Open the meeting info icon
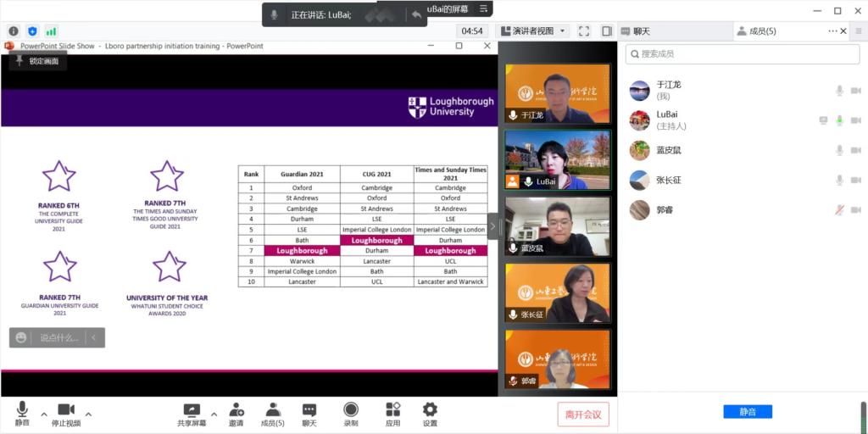The image size is (868, 434). pyautogui.click(x=14, y=31)
